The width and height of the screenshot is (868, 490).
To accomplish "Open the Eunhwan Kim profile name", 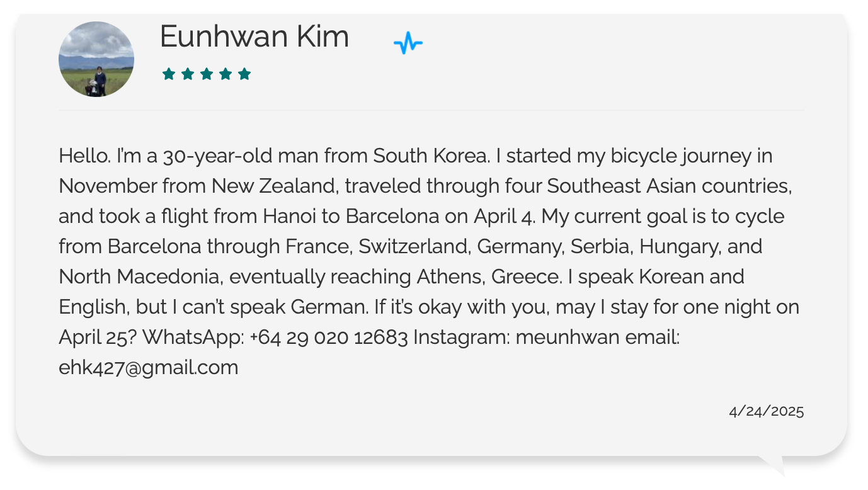I will click(254, 37).
